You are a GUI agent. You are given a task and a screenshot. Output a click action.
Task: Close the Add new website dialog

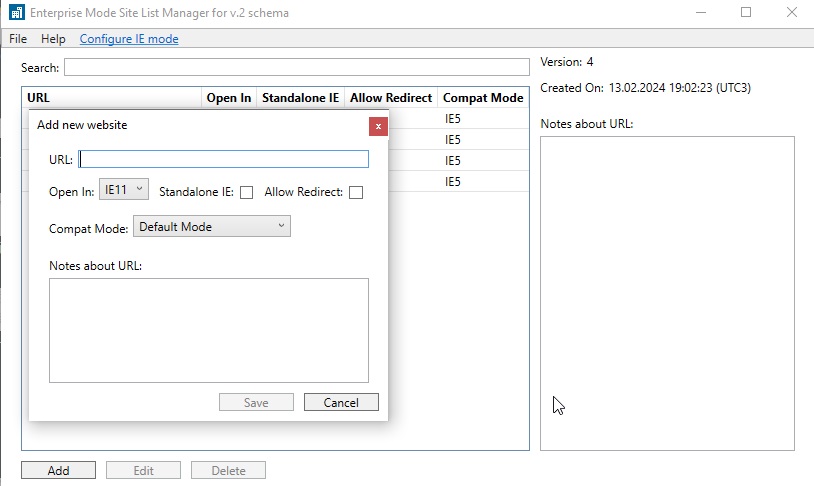(x=378, y=126)
